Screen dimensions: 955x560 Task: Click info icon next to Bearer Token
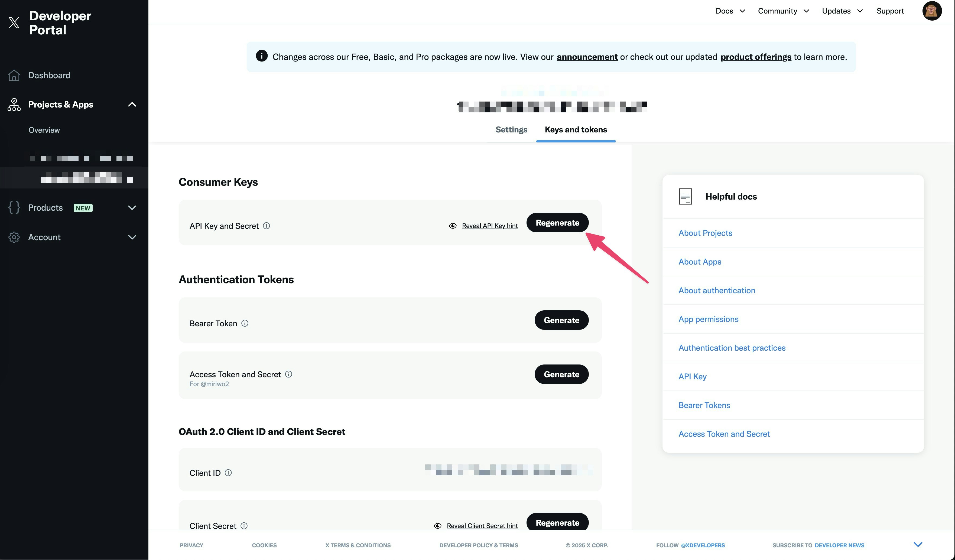[245, 323]
